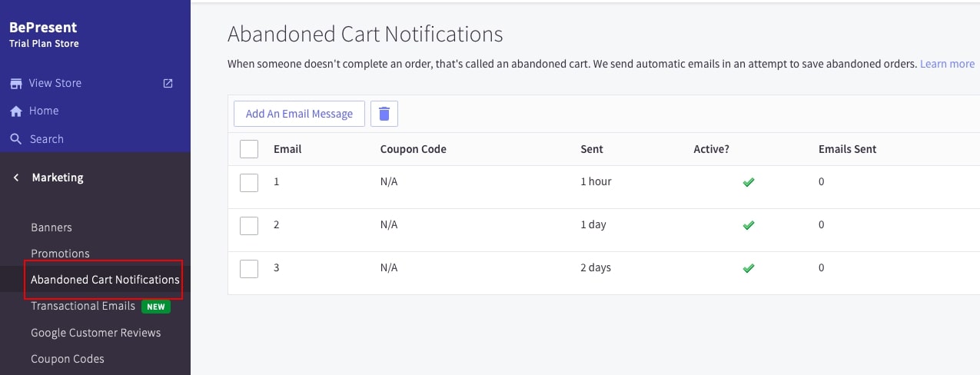Check the box for email 1

pos(249,182)
